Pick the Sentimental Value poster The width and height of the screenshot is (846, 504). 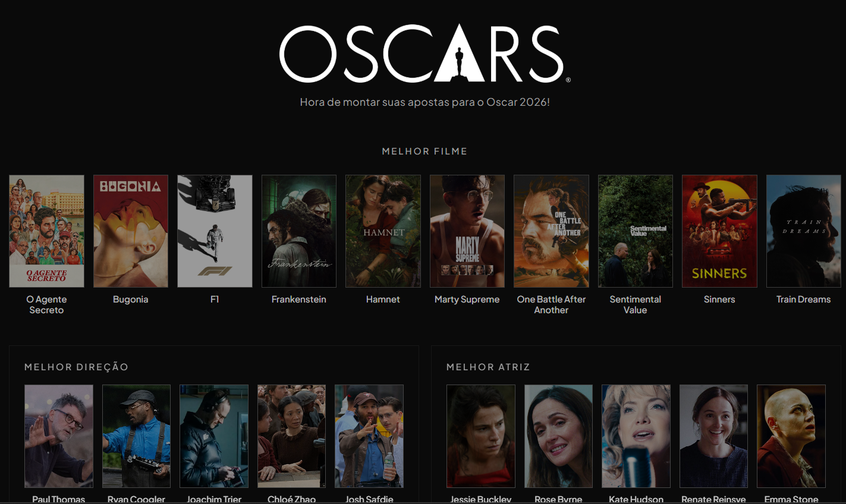point(636,231)
